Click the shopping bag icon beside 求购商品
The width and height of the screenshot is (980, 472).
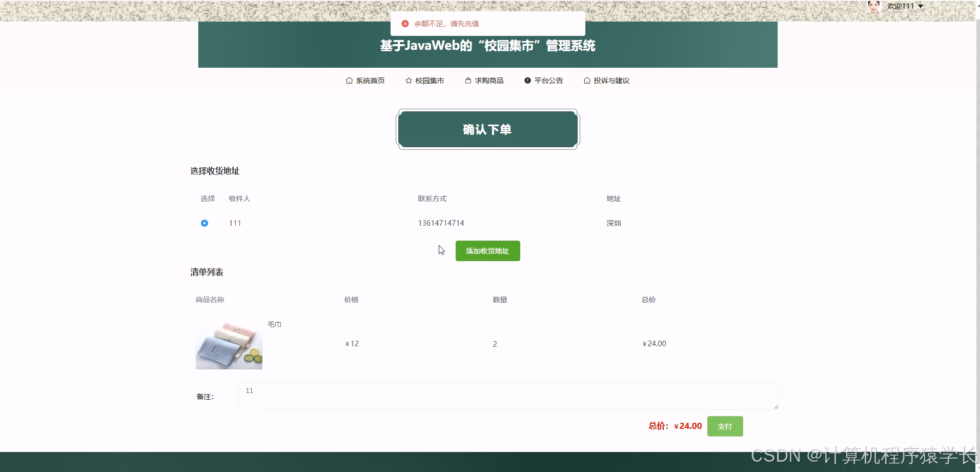point(468,80)
